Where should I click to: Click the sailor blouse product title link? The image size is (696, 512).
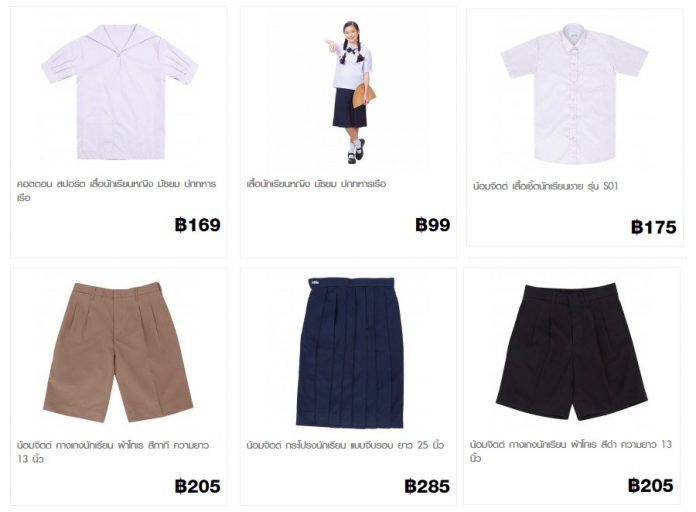pyautogui.click(x=116, y=191)
